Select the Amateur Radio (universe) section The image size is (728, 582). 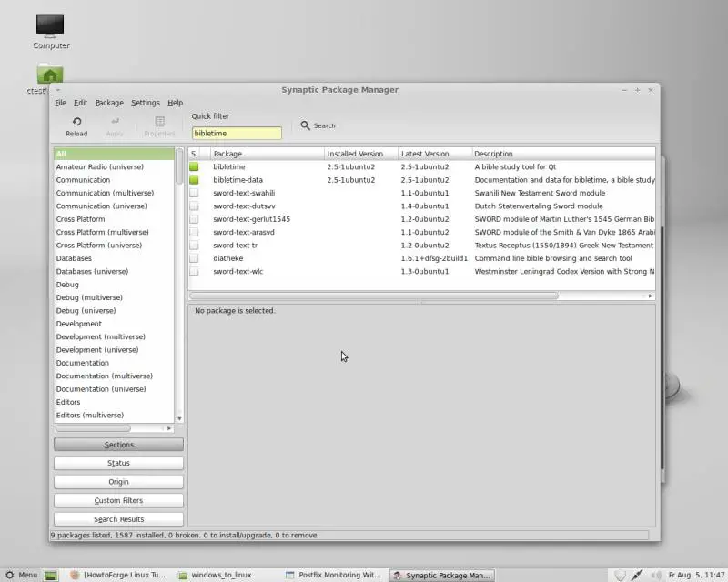point(114,166)
